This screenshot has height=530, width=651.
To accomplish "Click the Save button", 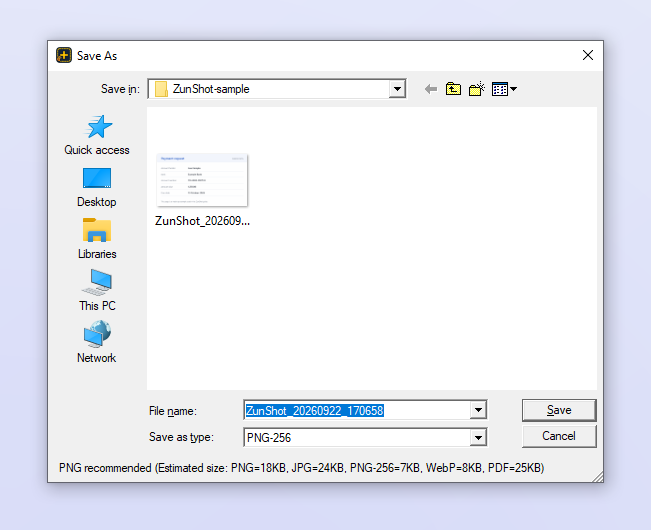I will point(559,410).
